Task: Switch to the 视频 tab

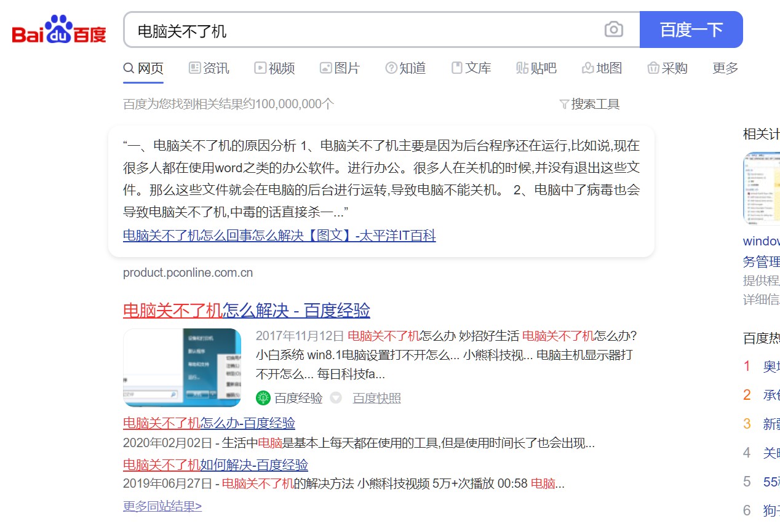Action: point(274,68)
